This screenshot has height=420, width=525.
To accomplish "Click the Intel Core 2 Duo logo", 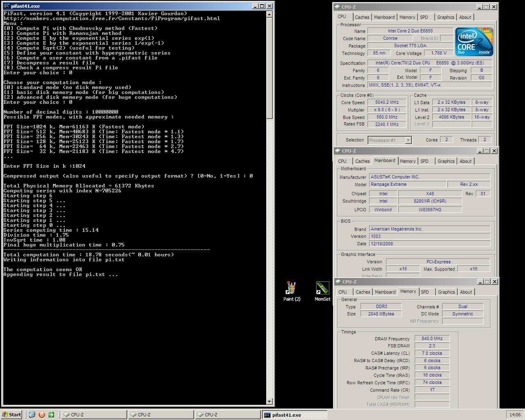I will [474, 42].
